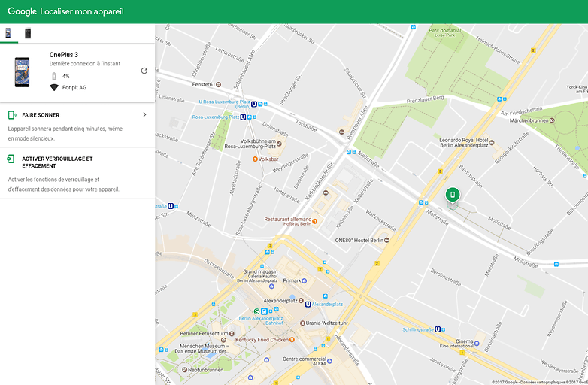The image size is (588, 385).
Task: Activate Verrouillage et effacement
Action: point(77,173)
